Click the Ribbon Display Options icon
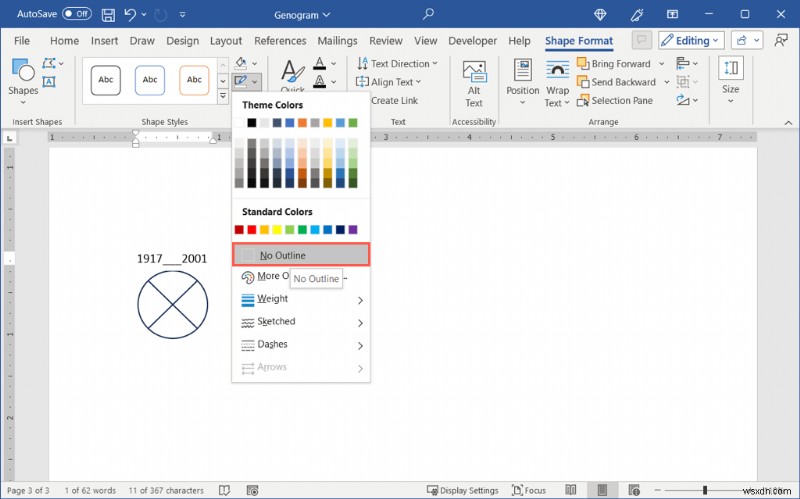Viewport: 800px width, 499px height. point(672,14)
